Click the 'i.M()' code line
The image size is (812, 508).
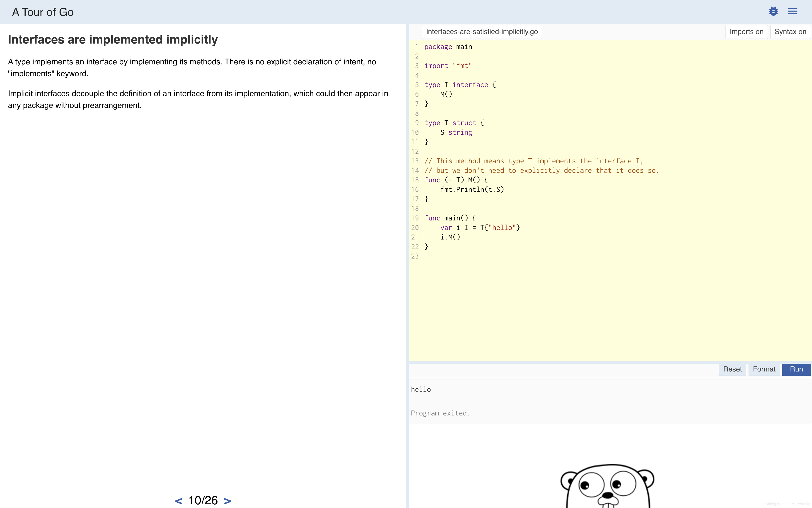tap(450, 237)
